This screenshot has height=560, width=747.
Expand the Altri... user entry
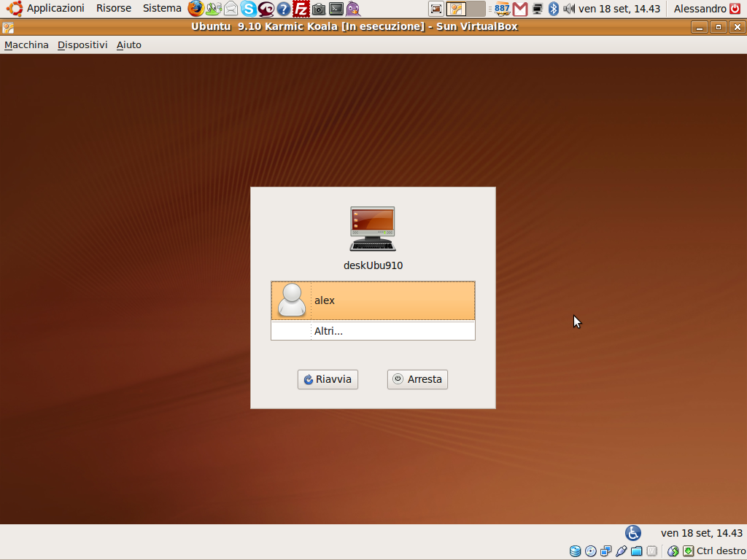tap(373, 331)
